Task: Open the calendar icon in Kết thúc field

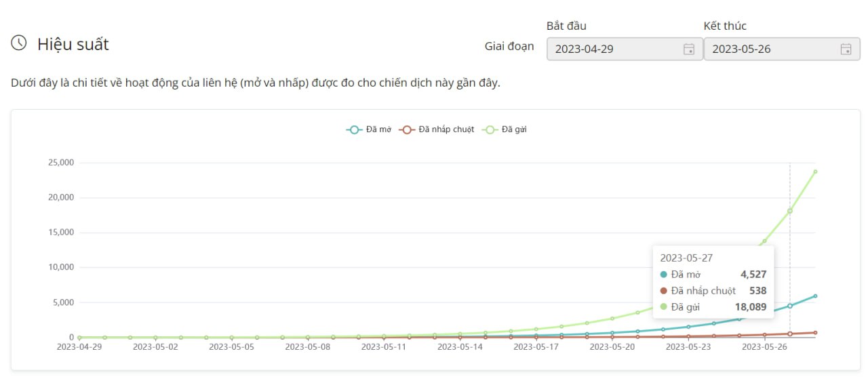Action: pyautogui.click(x=846, y=49)
